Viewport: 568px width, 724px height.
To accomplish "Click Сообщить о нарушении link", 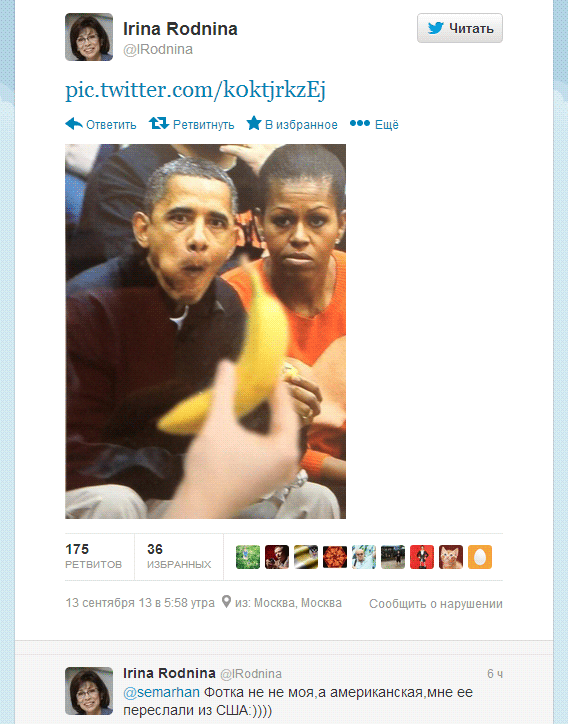I will coord(435,603).
